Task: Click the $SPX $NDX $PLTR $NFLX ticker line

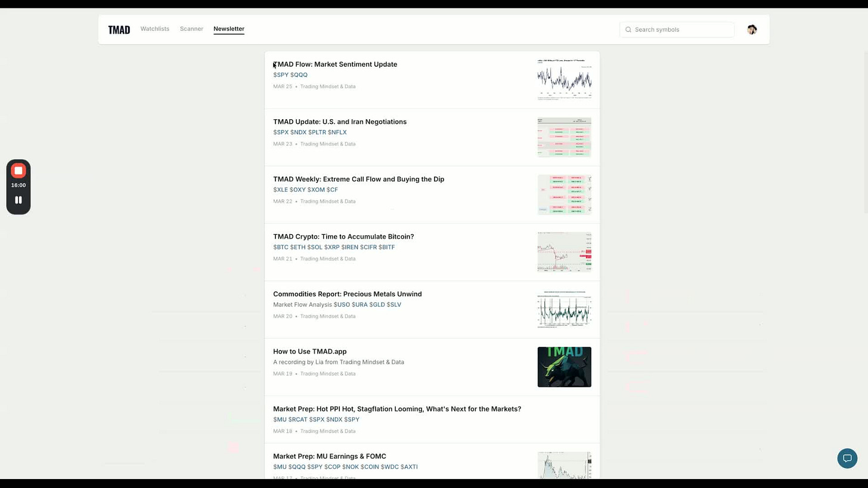Action: point(309,132)
